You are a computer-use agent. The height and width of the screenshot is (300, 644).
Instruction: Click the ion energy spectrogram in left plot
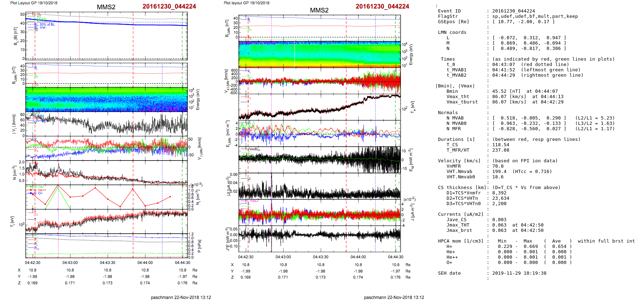(x=106, y=99)
